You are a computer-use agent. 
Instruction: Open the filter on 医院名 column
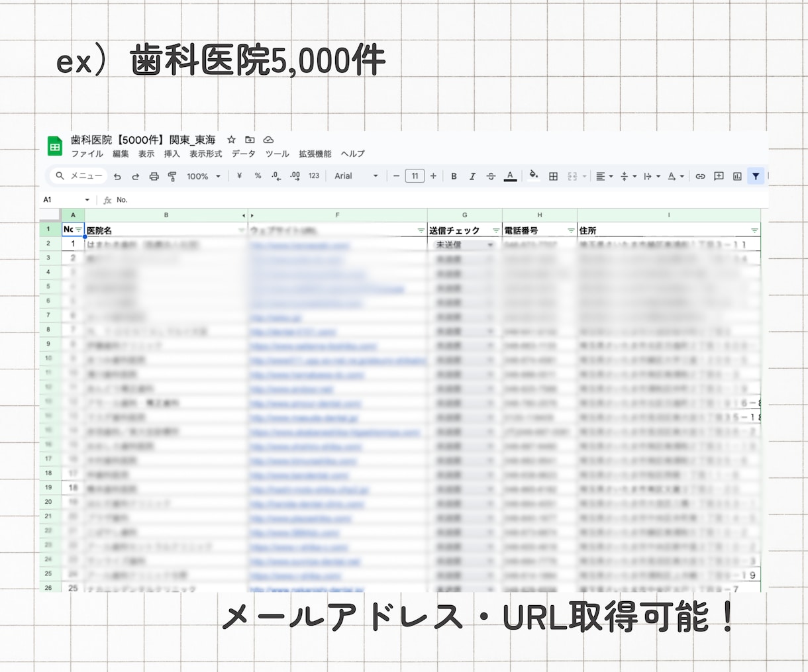[241, 230]
